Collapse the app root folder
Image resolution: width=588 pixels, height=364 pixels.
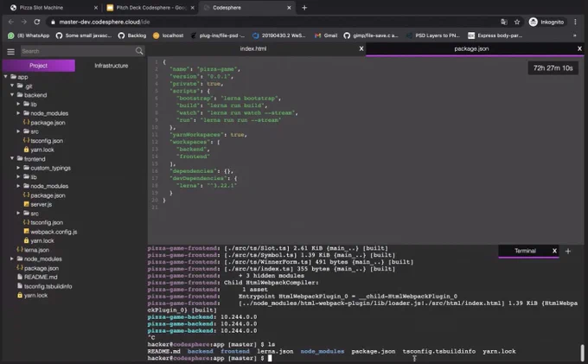coord(6,76)
